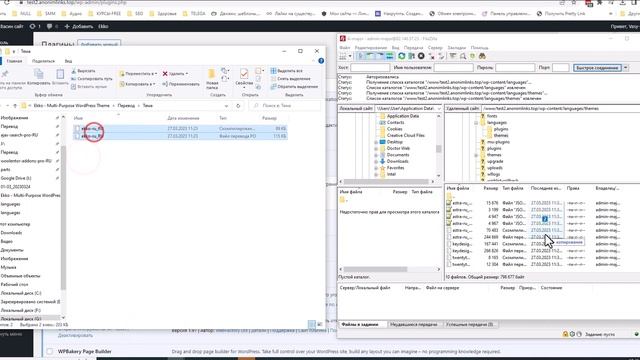This screenshot has height=360, width=640.
Task: Open the Неудавшиеся передачи queue tab
Action: 413,324
